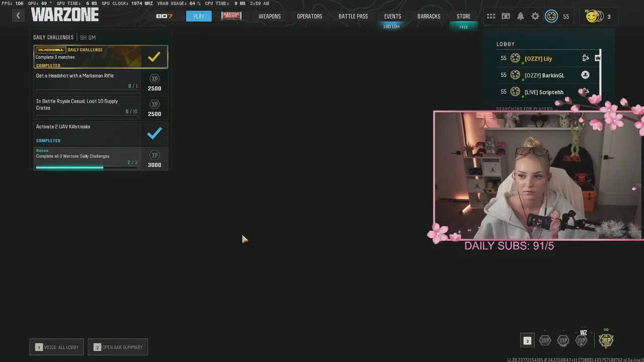Open the Barracks tab
Screen dimensions: 644x362
pyautogui.click(x=429, y=16)
